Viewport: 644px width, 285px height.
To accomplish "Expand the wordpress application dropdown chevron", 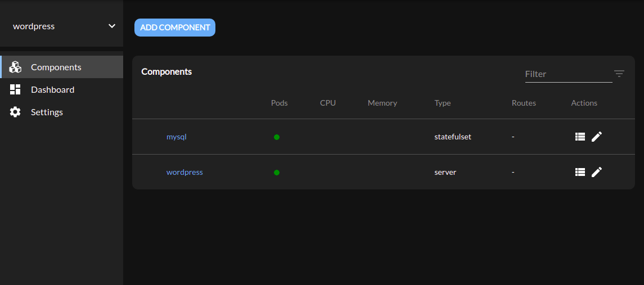I will coord(112,26).
